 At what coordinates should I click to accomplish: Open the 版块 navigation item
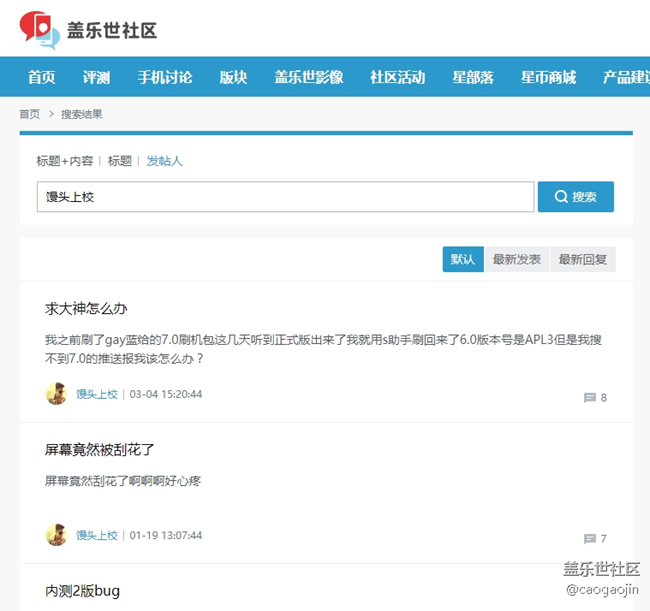click(233, 77)
